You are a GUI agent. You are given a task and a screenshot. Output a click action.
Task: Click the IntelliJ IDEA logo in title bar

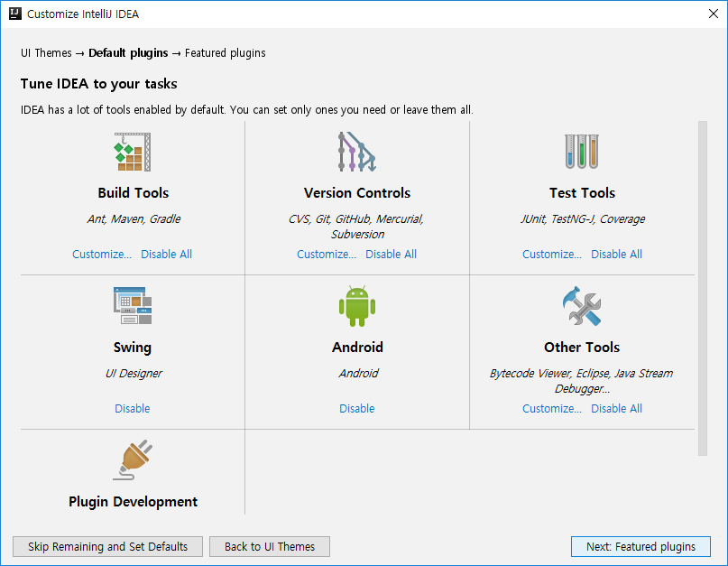14,14
